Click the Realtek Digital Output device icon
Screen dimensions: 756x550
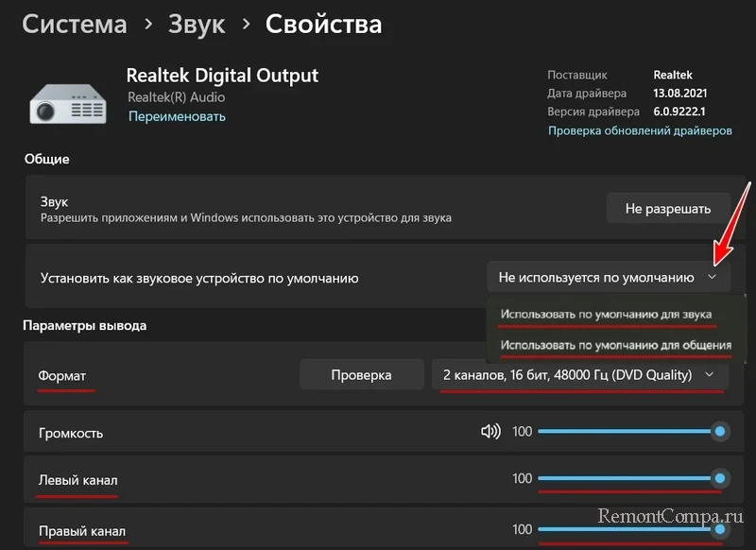68,103
